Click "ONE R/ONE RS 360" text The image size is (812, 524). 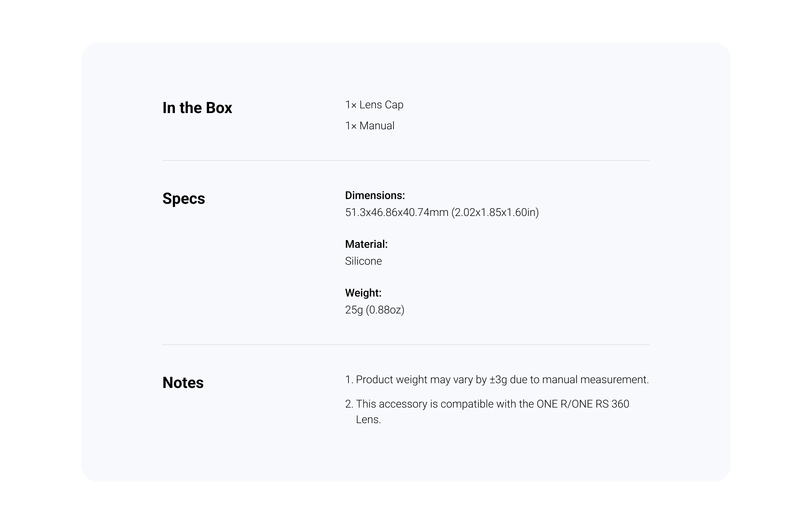pos(583,404)
